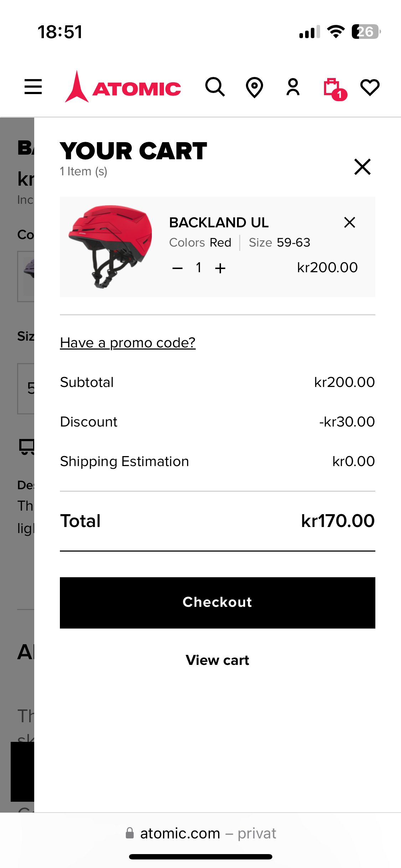Open the hamburger menu
The width and height of the screenshot is (401, 868).
33,87
